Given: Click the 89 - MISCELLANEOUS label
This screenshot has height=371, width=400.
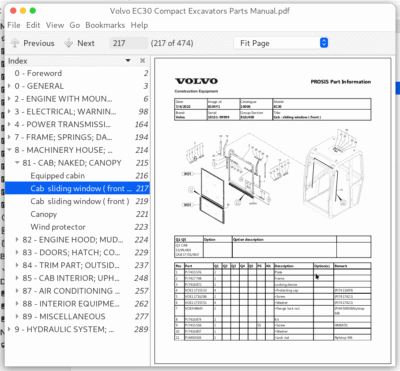Looking at the screenshot, I should click(64, 316).
